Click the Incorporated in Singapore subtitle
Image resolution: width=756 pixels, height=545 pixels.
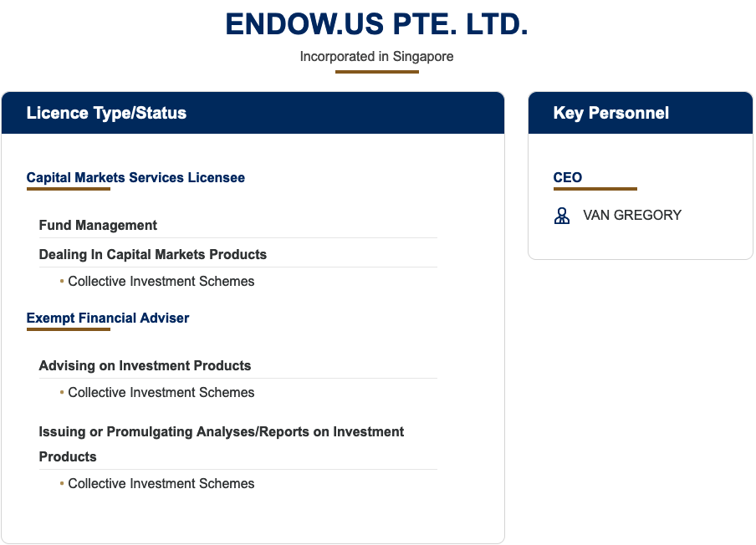coord(376,56)
